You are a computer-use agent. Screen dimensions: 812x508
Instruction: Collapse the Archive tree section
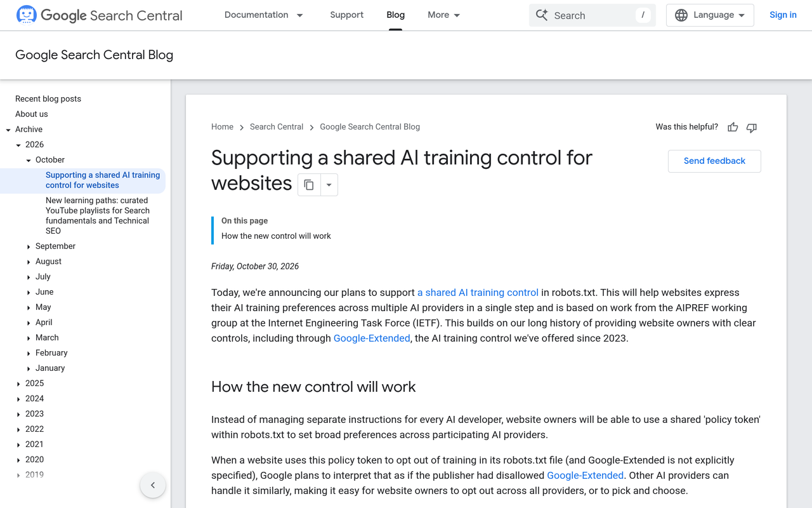point(8,130)
